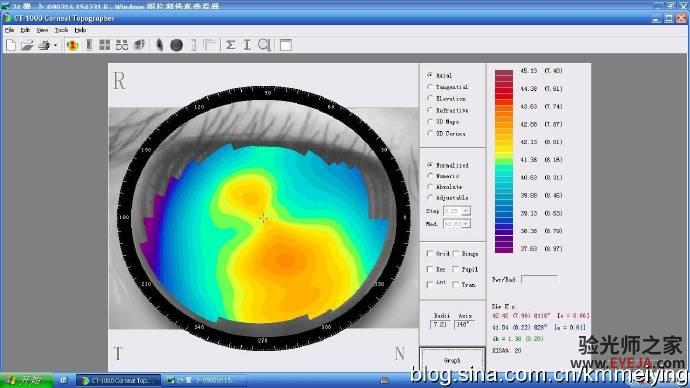Open the Med. value dropdown

tap(465, 224)
